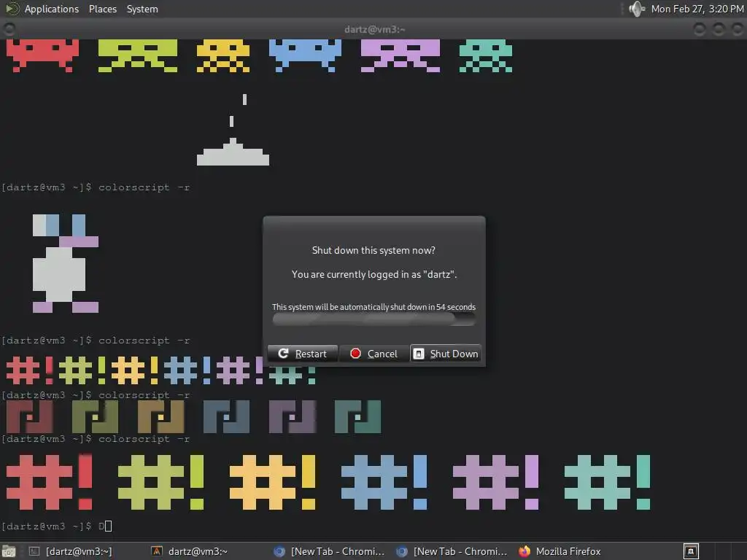Open the Applications menu
Viewport: 747px width, 560px height.
(x=52, y=9)
